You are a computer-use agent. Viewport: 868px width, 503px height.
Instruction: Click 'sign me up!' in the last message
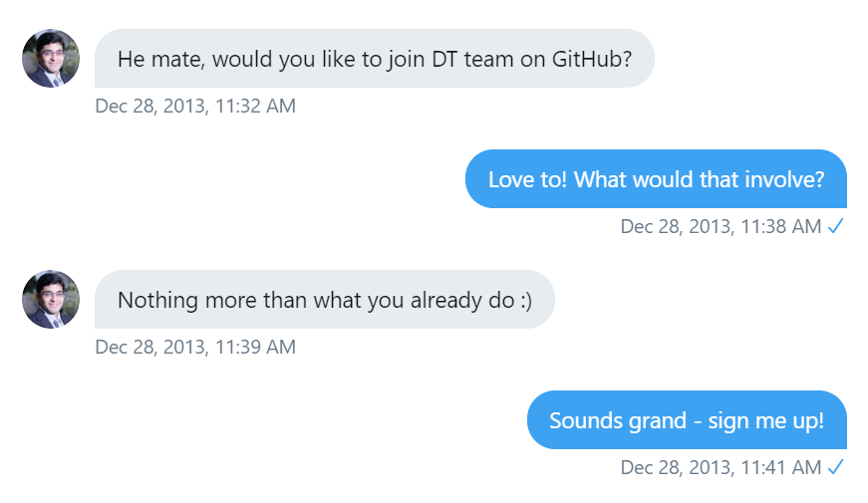[x=766, y=420]
